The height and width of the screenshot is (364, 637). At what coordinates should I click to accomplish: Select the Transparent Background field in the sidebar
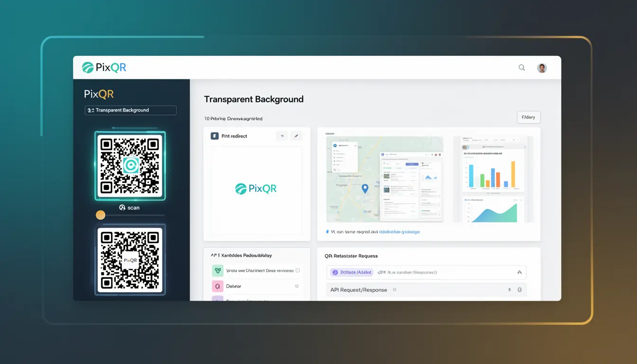click(x=130, y=110)
